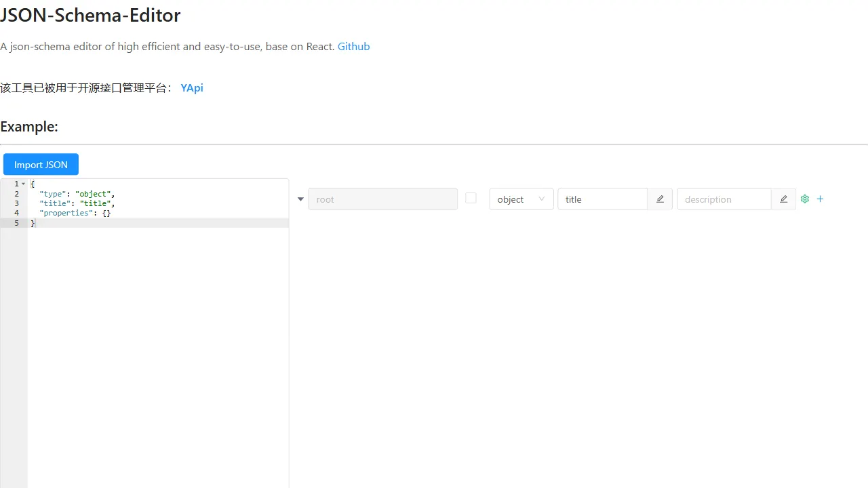This screenshot has height=488, width=868.
Task: Click the JSON-Schema-Editor heading
Action: coord(90,15)
